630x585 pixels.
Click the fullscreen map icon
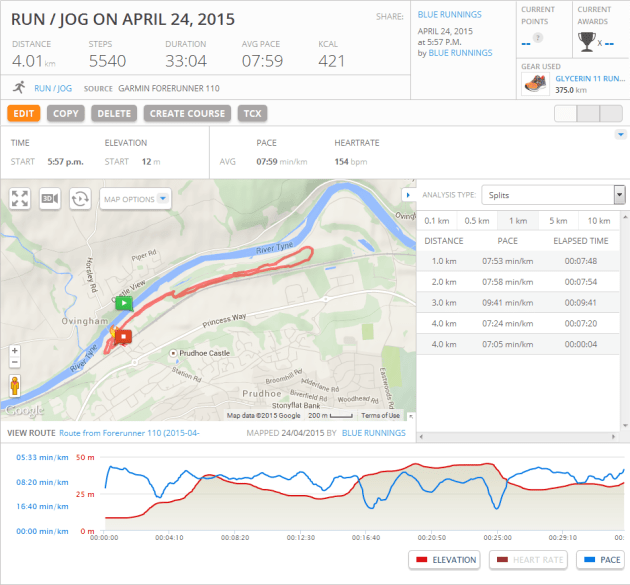pyautogui.click(x=20, y=198)
